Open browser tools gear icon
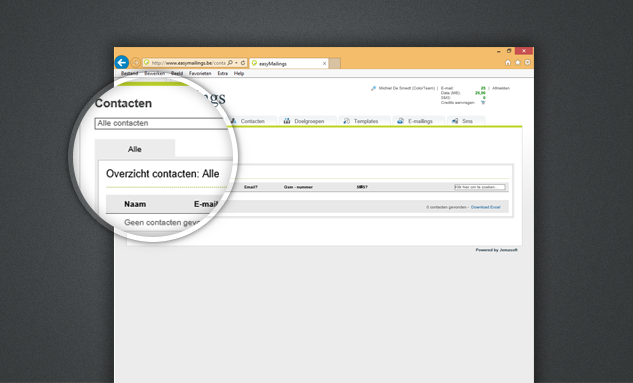The width and height of the screenshot is (633, 383). (x=527, y=63)
